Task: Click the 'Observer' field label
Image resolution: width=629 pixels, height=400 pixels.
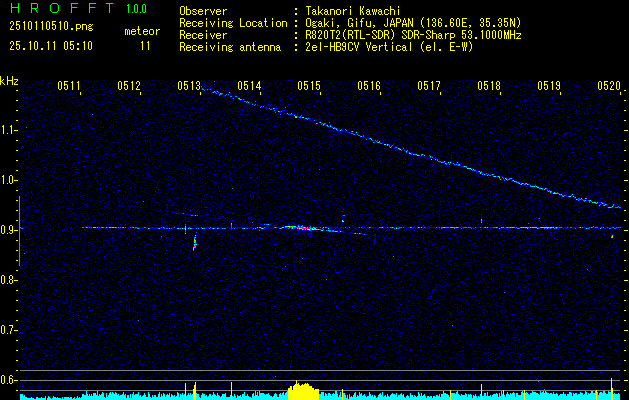Action: point(203,11)
